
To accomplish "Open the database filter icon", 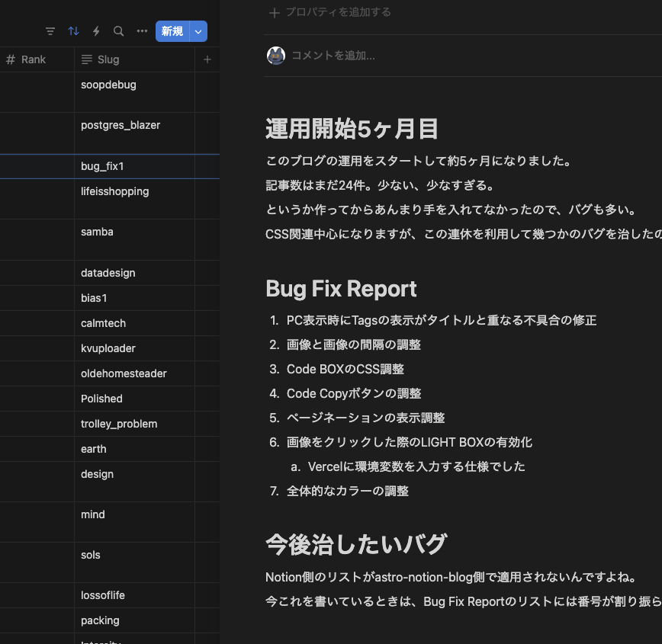I will click(50, 31).
